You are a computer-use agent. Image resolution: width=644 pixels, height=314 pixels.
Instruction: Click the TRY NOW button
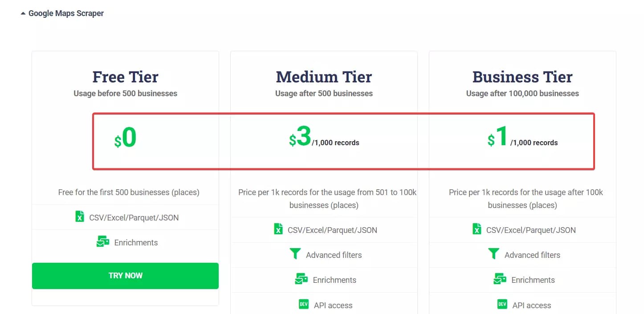coord(125,276)
